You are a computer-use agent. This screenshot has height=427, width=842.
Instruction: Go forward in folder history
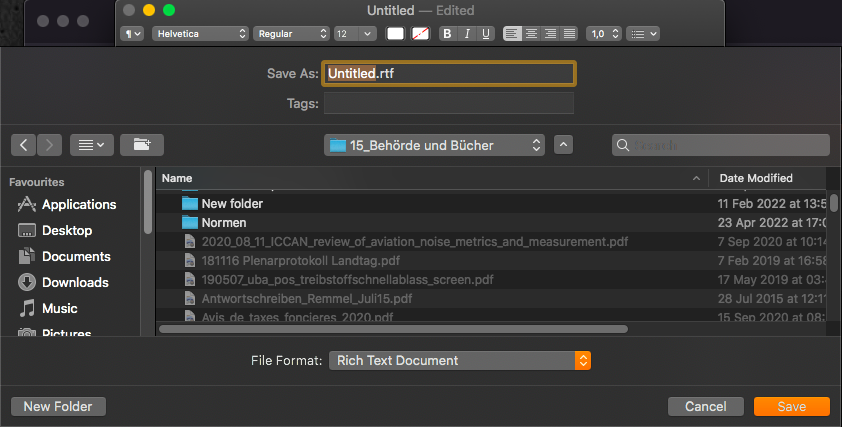[49, 145]
